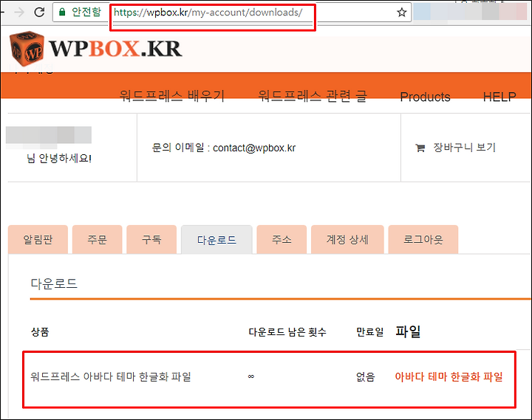Click the 장바구니 보기 link

(465, 148)
